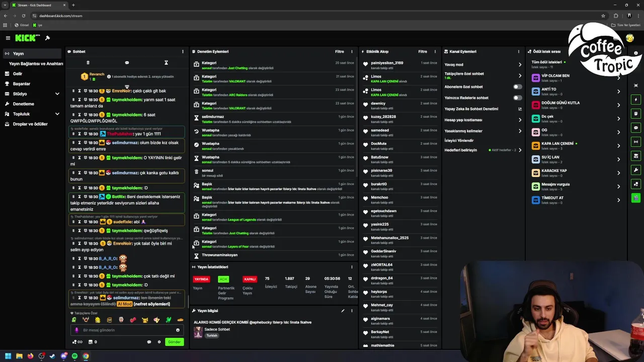Click the channel points icon below the message box
The image size is (644, 362).
coord(77,342)
